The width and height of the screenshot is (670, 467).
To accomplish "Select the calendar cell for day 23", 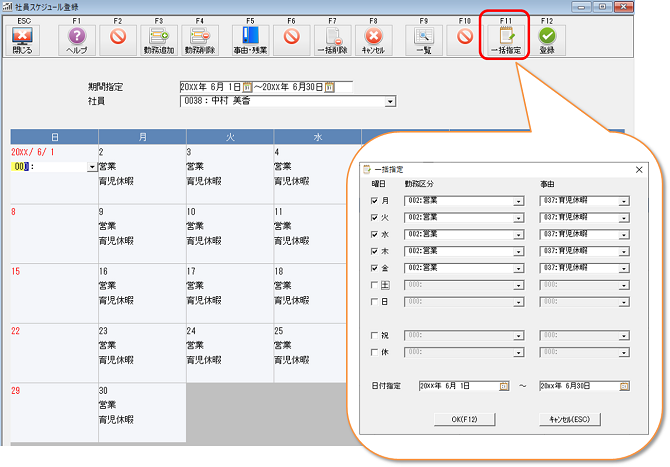I will 142,353.
